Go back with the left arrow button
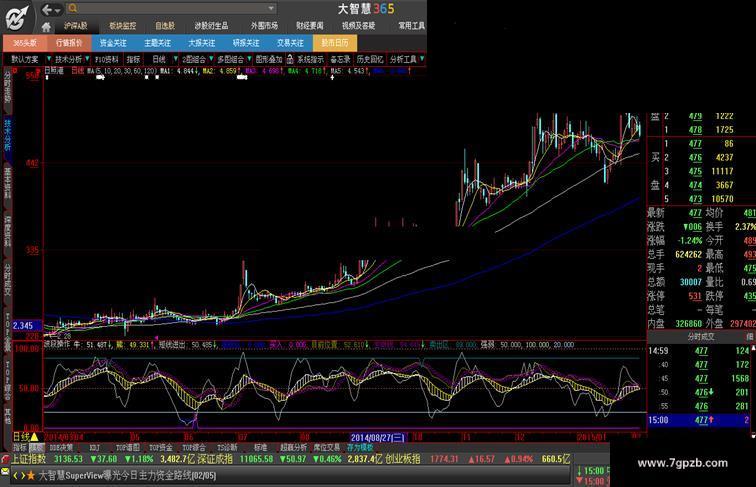The image size is (756, 487). (47, 9)
